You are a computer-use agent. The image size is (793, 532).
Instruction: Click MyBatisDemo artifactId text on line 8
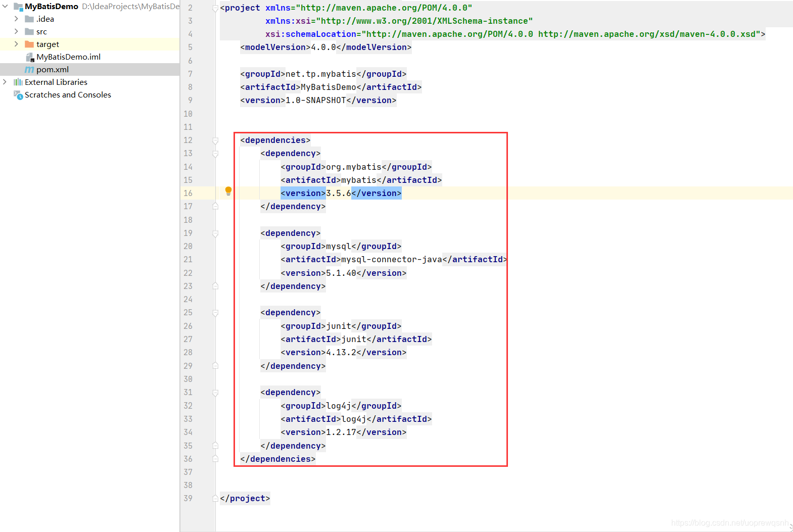pos(329,87)
